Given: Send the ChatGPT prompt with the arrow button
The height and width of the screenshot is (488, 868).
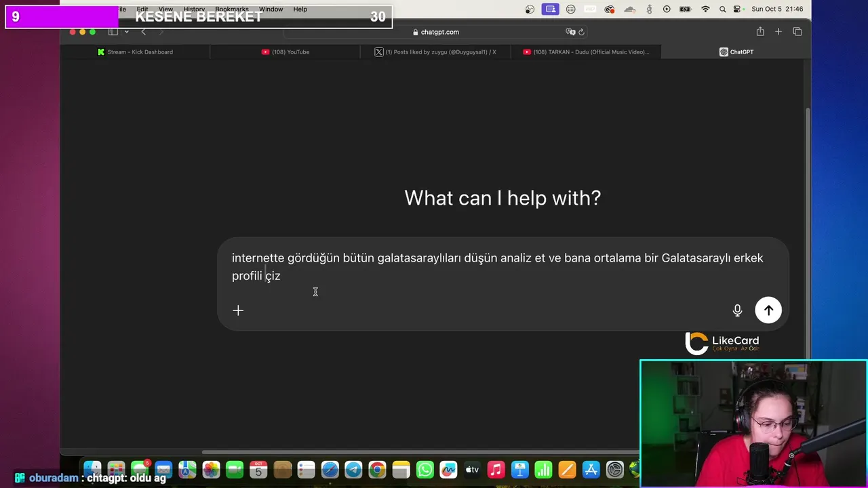Looking at the screenshot, I should pyautogui.click(x=768, y=310).
